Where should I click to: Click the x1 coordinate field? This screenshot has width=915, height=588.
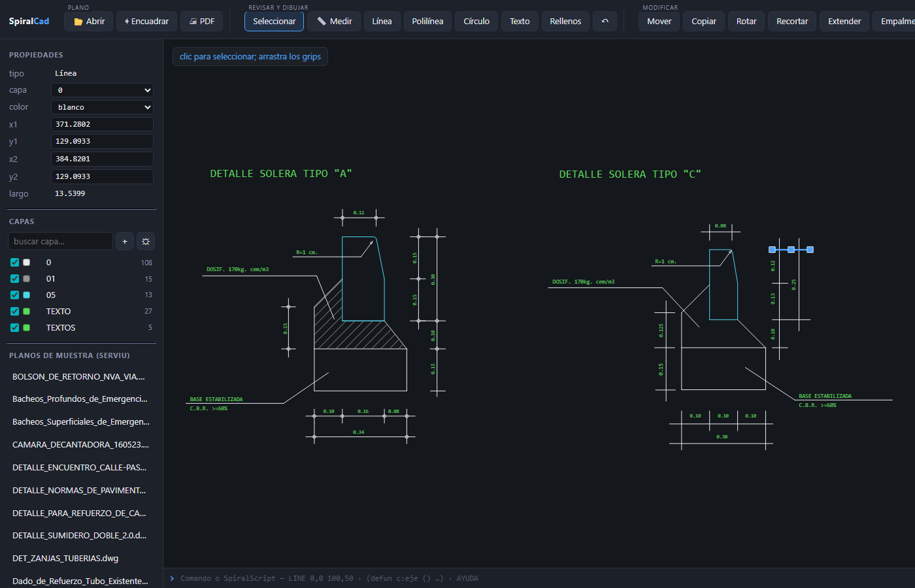[102, 124]
